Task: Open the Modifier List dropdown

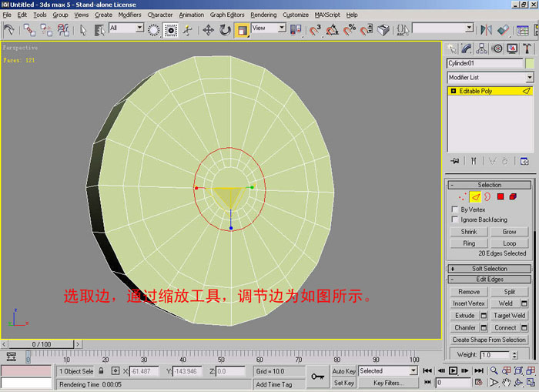Action: pos(490,77)
